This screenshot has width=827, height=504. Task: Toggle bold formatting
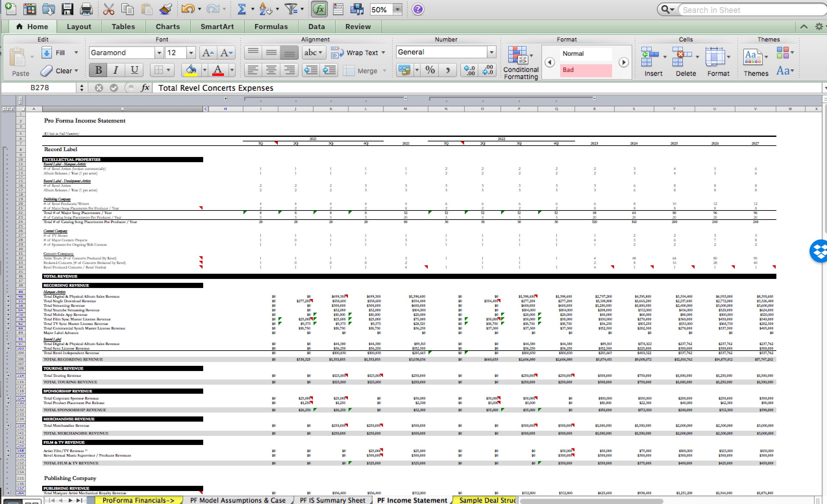98,70
